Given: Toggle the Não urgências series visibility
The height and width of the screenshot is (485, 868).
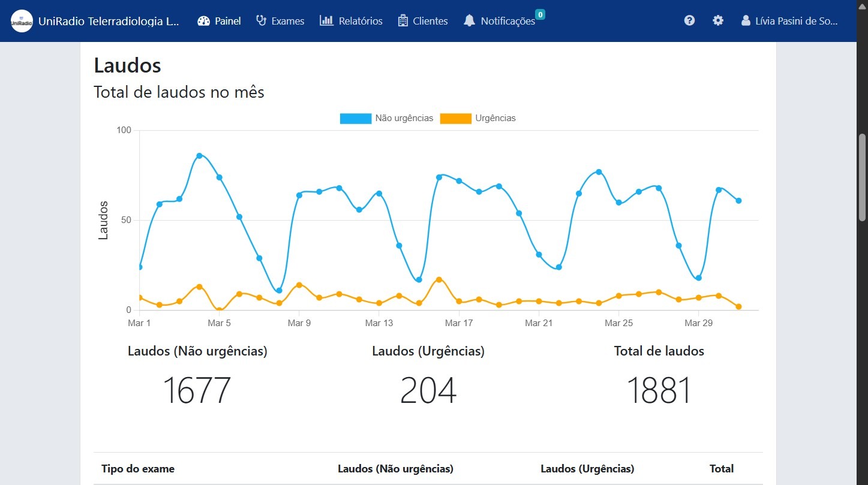Looking at the screenshot, I should coord(386,118).
